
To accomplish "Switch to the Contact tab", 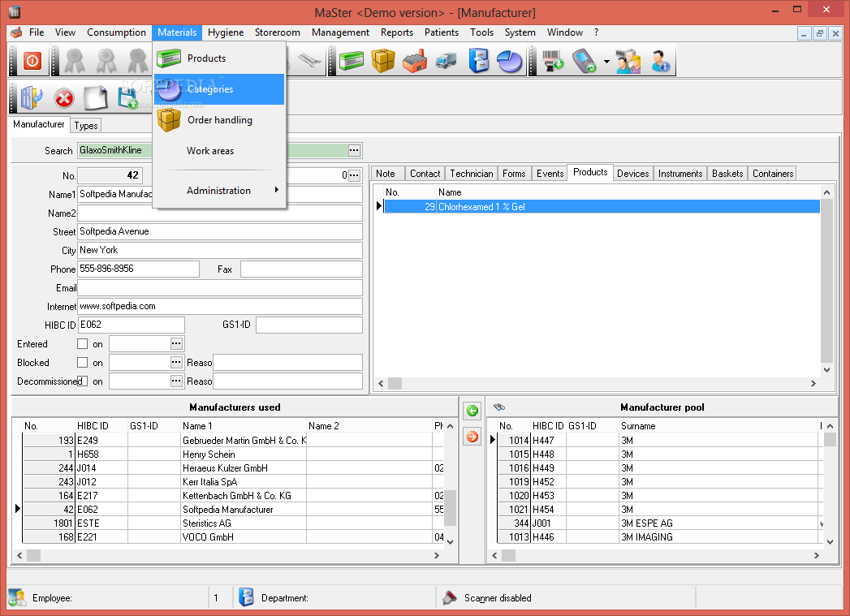I will click(x=425, y=174).
